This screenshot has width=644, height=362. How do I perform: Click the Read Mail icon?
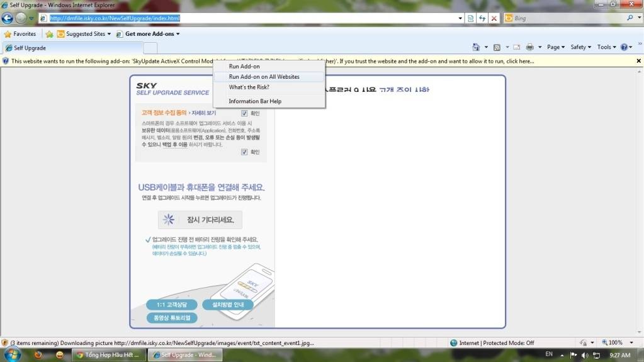pos(517,47)
